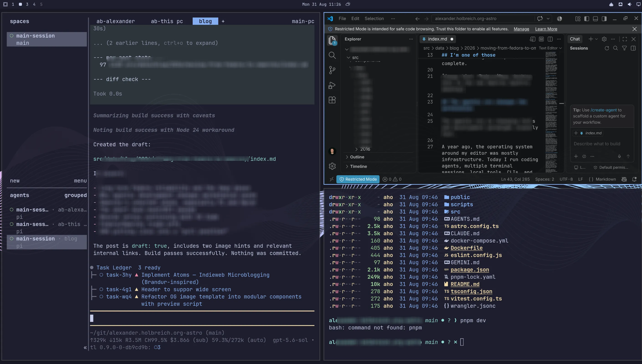Open the Customize Layout icon in the title bar

pos(578,19)
